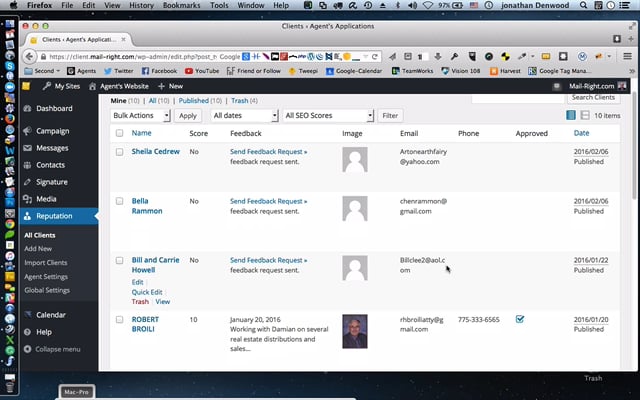
Task: Open the Bookmarks menu
Action: pyautogui.click(x=182, y=5)
